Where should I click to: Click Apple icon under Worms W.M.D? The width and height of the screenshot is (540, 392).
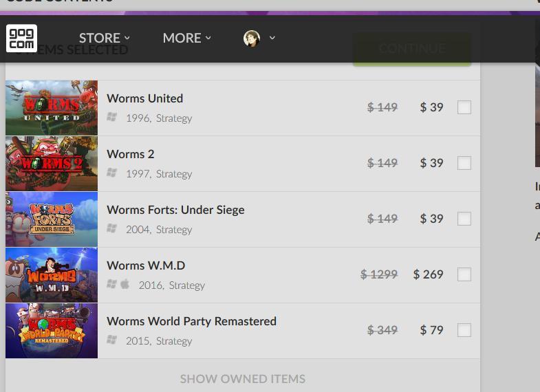pyautogui.click(x=125, y=284)
